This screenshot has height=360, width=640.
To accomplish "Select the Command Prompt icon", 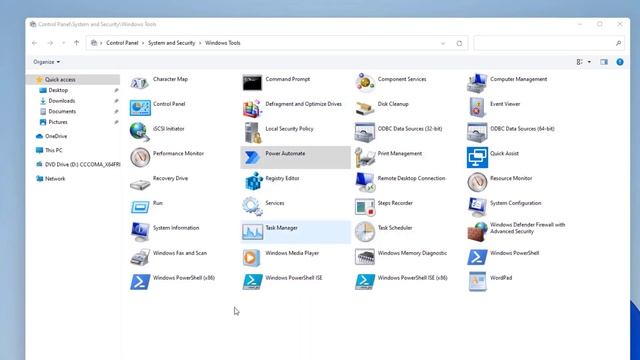I will (252, 83).
